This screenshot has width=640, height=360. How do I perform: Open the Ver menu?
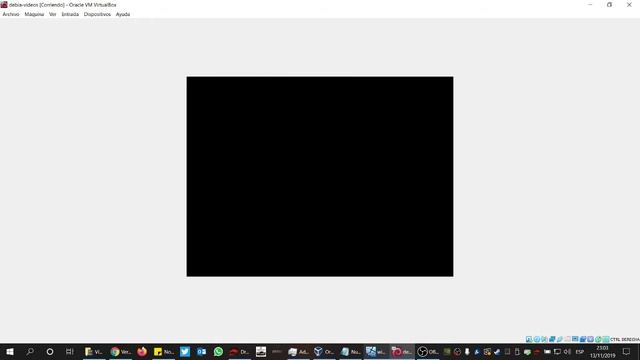tap(53, 14)
